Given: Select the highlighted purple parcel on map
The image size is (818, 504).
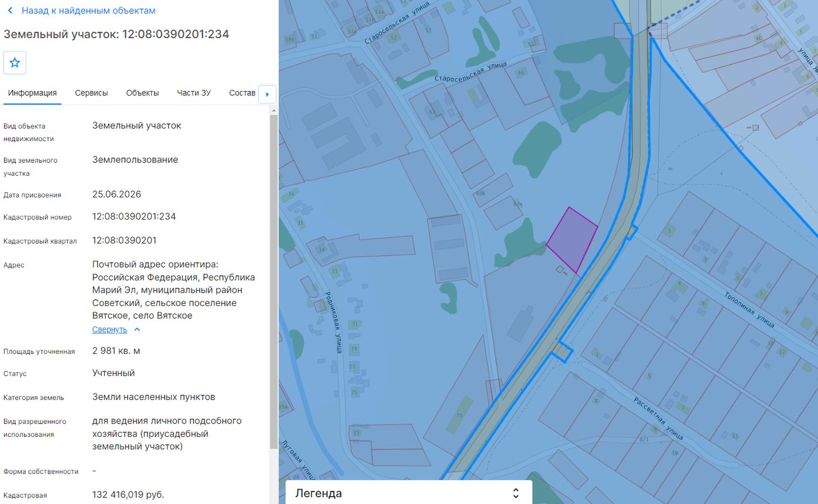Looking at the screenshot, I should (572, 240).
